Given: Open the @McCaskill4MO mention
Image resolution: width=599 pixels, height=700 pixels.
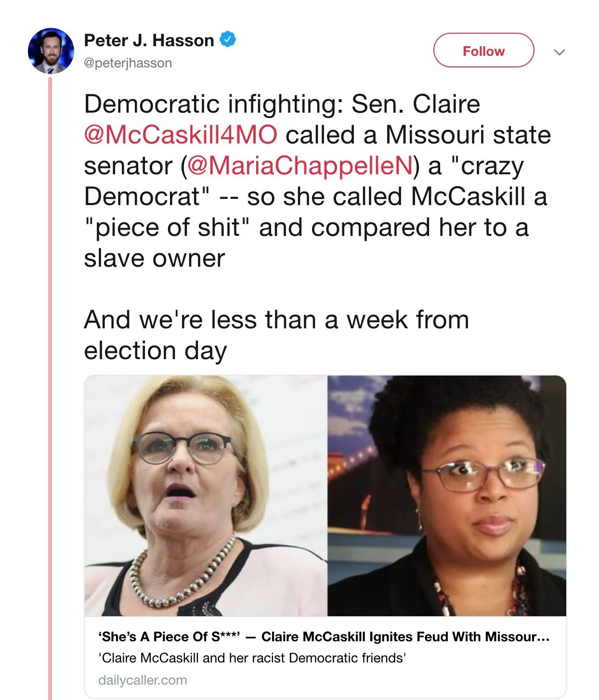Looking at the screenshot, I should click(181, 135).
